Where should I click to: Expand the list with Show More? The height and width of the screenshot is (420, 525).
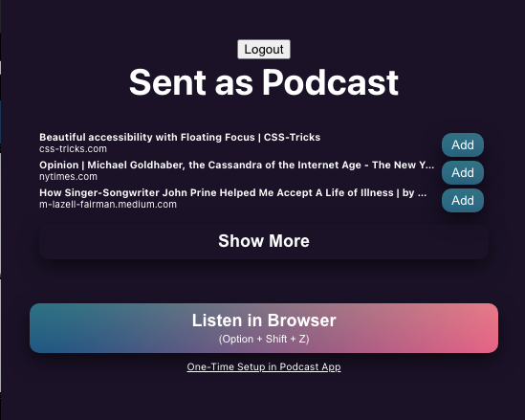click(x=264, y=241)
